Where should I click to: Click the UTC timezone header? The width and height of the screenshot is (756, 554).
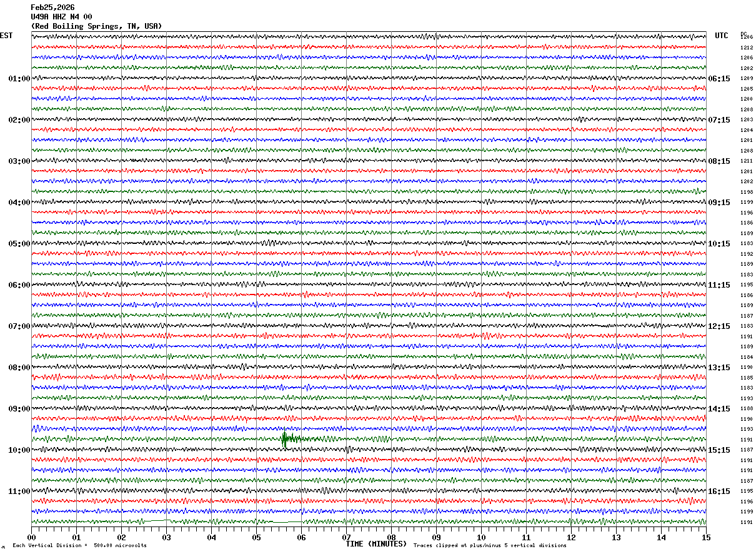point(722,36)
